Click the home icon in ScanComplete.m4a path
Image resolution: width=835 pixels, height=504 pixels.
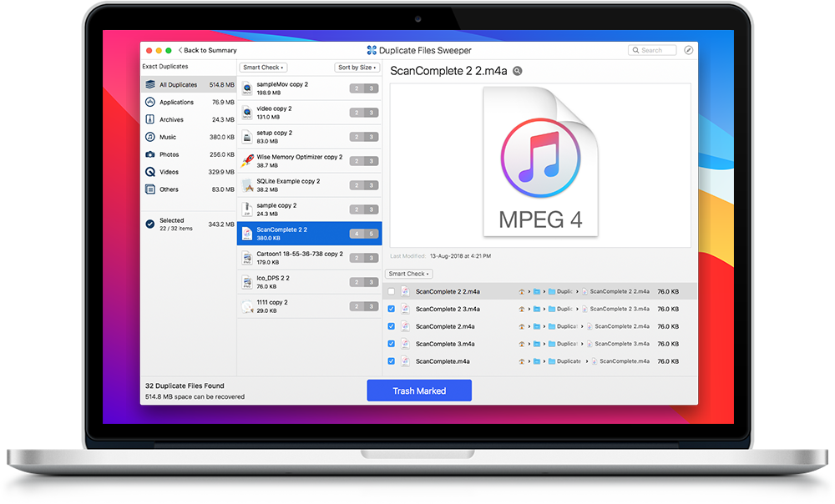tap(521, 361)
